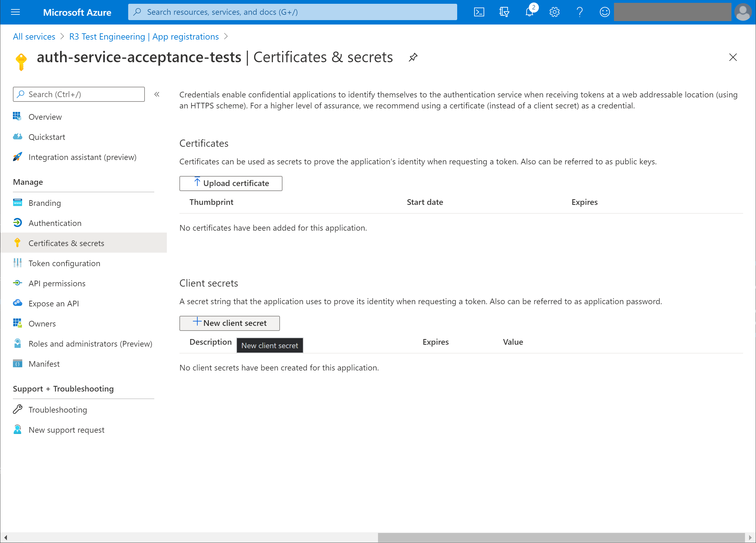Pin the Certificates & secrets blade
Image resolution: width=756 pixels, height=543 pixels.
pyautogui.click(x=413, y=57)
